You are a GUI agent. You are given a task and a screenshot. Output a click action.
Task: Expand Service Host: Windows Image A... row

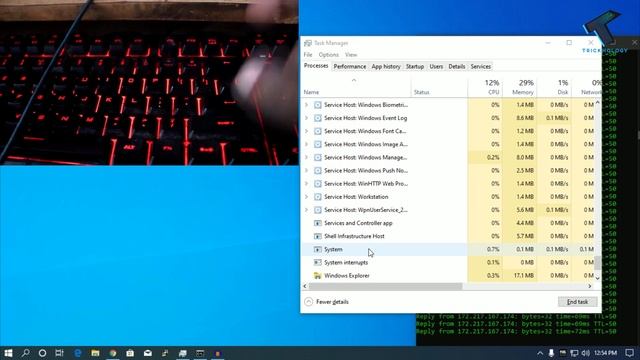click(307, 144)
